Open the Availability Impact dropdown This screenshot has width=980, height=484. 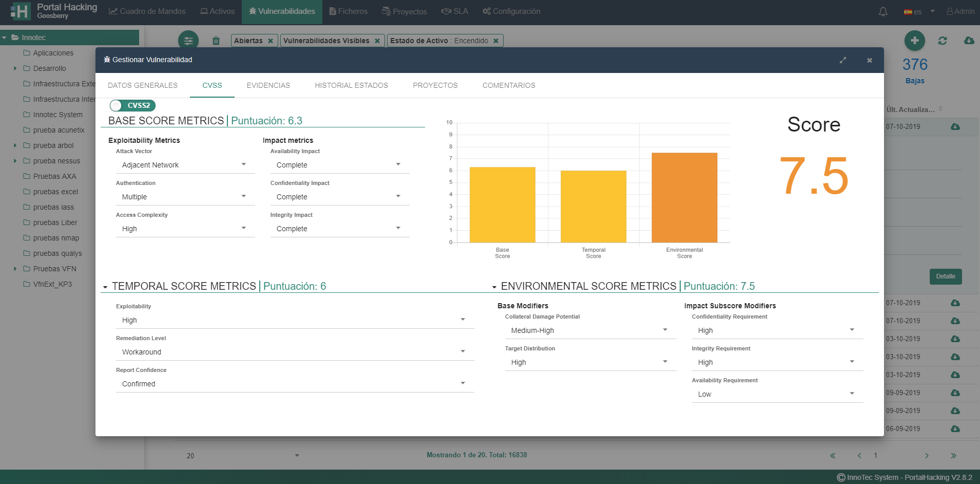pos(340,165)
